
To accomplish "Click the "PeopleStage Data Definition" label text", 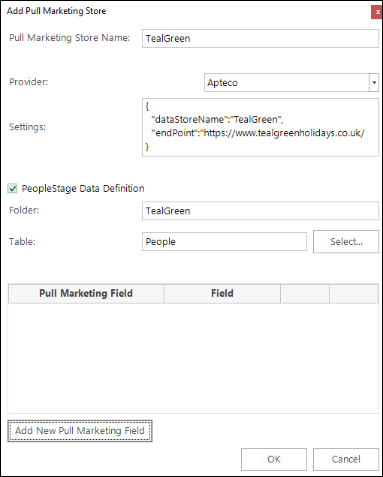I will point(83,189).
